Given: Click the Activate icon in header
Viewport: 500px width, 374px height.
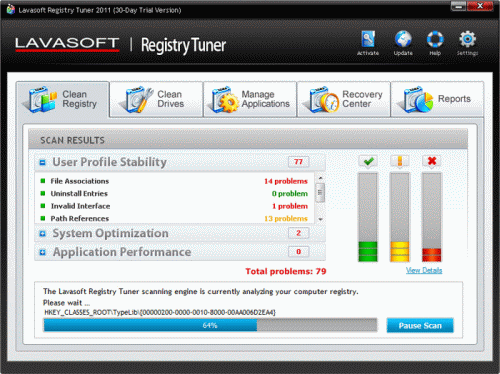Looking at the screenshot, I should [368, 40].
